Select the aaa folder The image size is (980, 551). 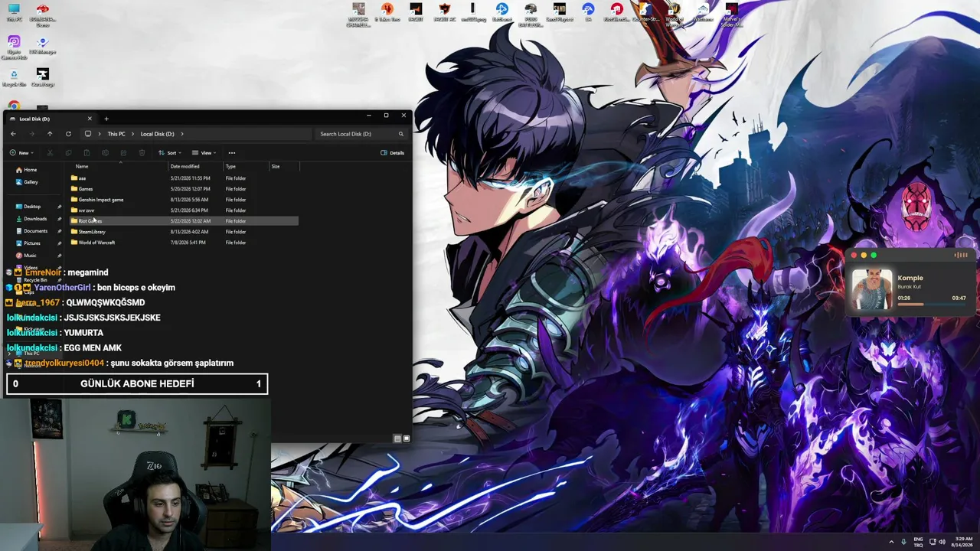coord(184,178)
